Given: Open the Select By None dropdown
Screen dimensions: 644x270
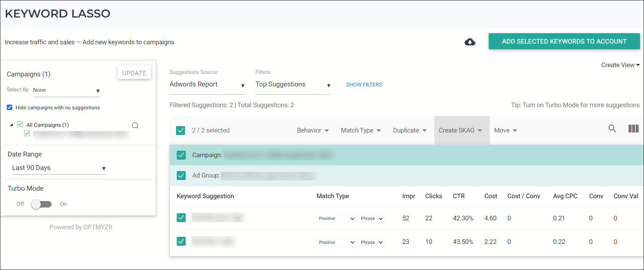Looking at the screenshot, I should tap(66, 90).
